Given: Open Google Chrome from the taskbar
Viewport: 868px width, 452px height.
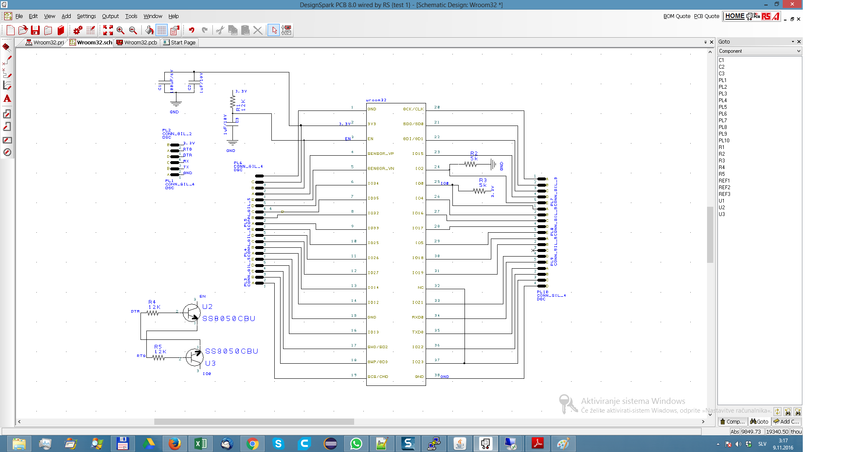Looking at the screenshot, I should [253, 444].
